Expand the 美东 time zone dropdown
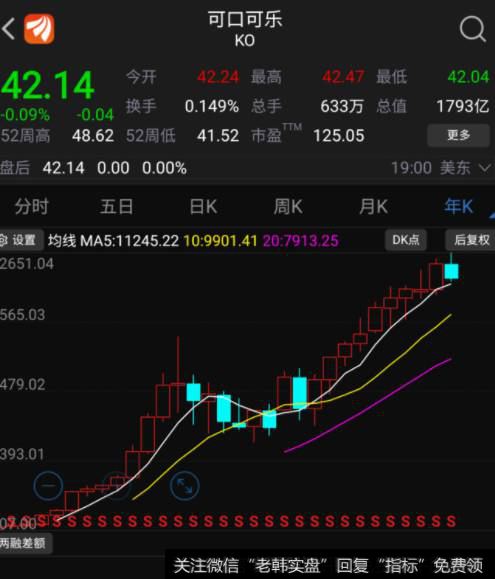This screenshot has width=495, height=579. tap(485, 168)
